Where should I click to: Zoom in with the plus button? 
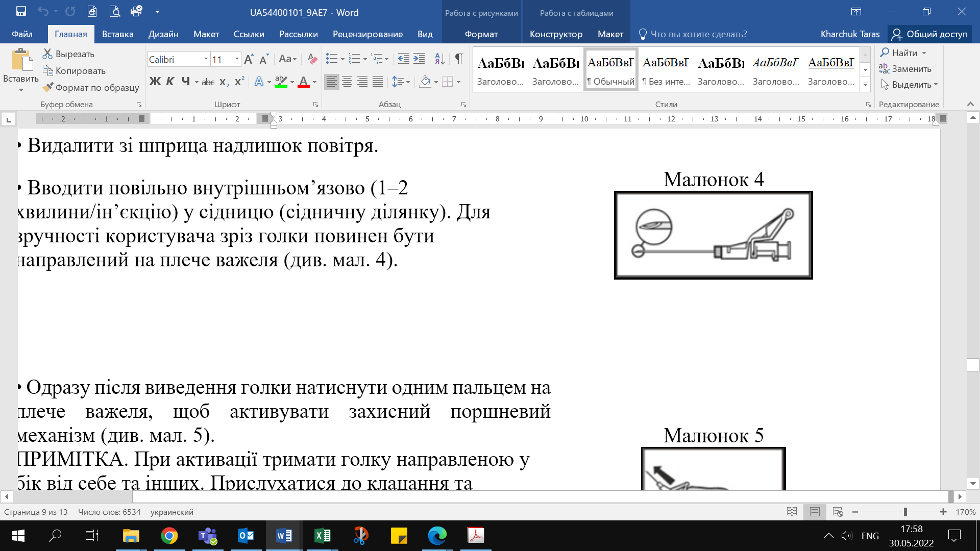point(943,512)
